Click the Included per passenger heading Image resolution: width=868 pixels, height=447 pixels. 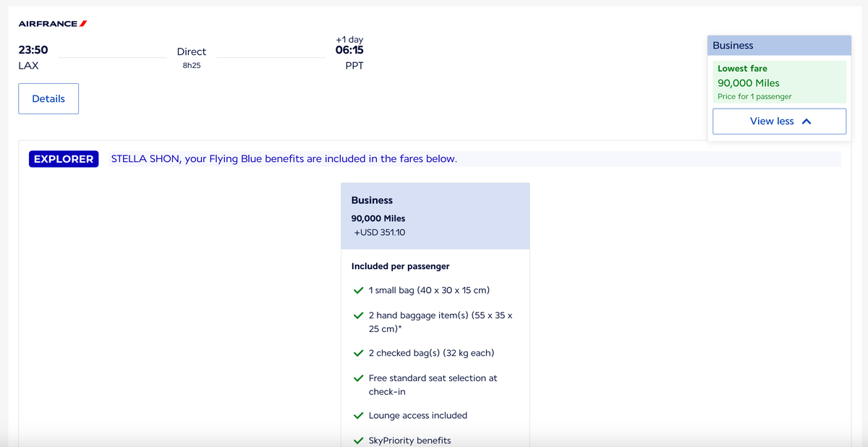(400, 266)
